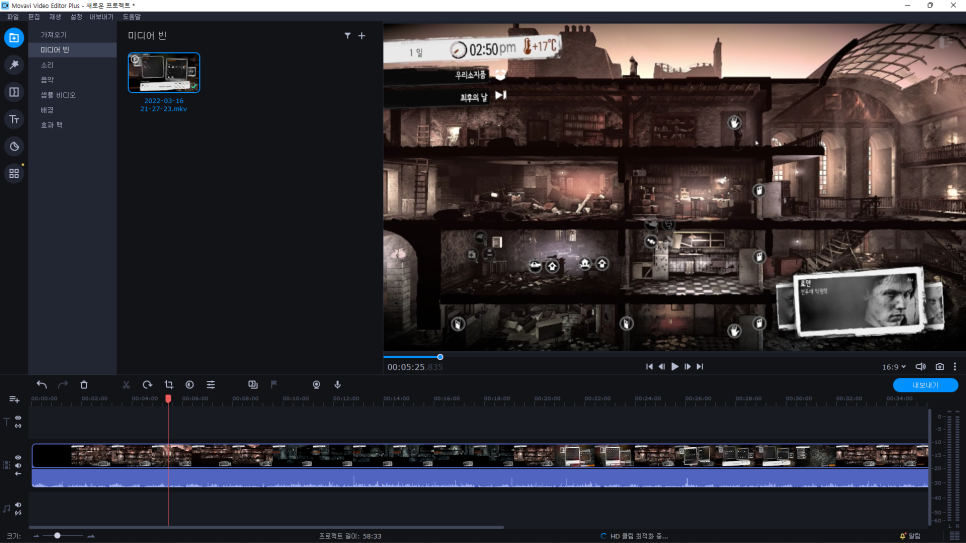Click zoom in timeline icon

(91, 536)
